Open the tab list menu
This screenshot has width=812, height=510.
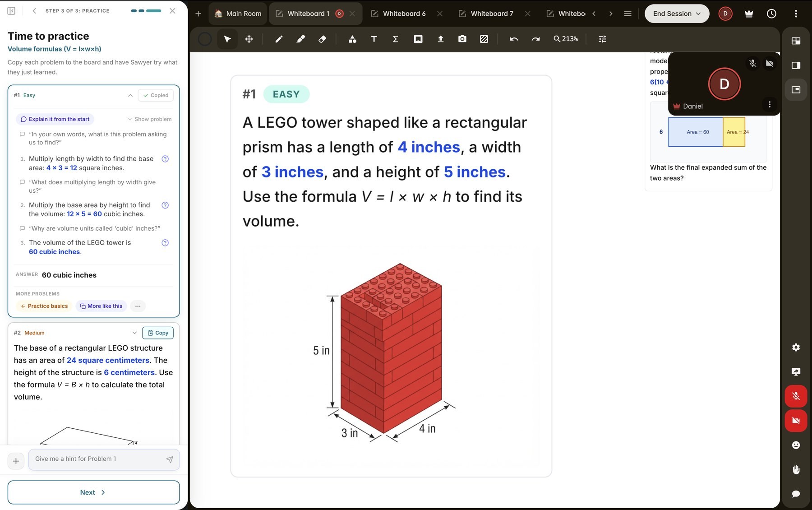(627, 14)
